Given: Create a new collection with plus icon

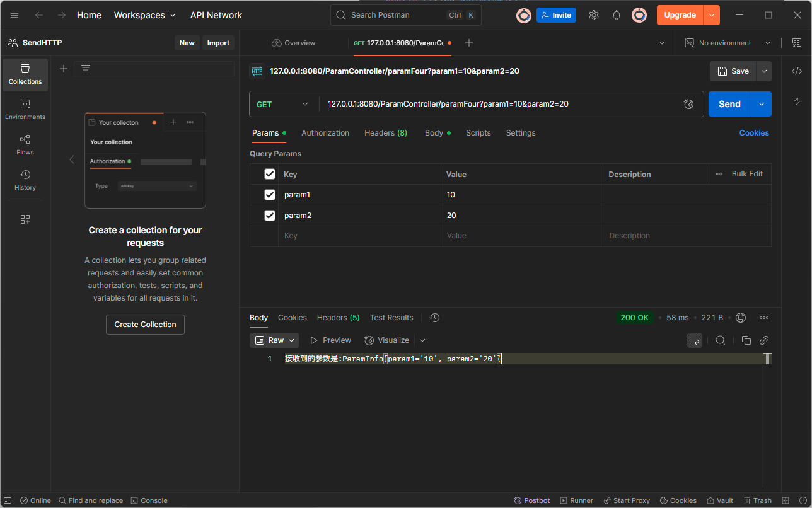Looking at the screenshot, I should [64, 69].
